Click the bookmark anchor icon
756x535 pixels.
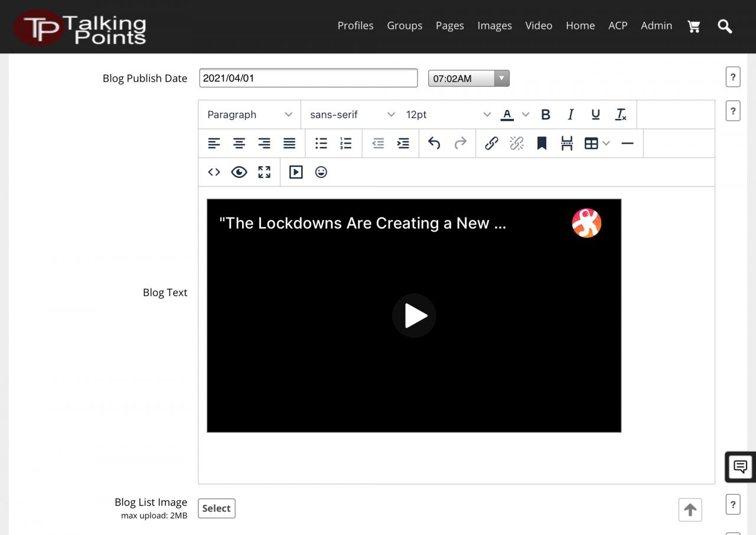point(542,143)
